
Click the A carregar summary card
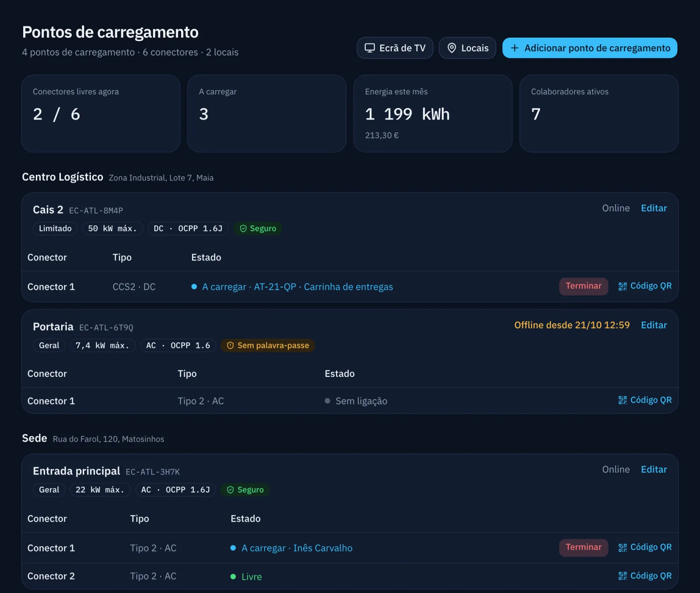pos(267,113)
